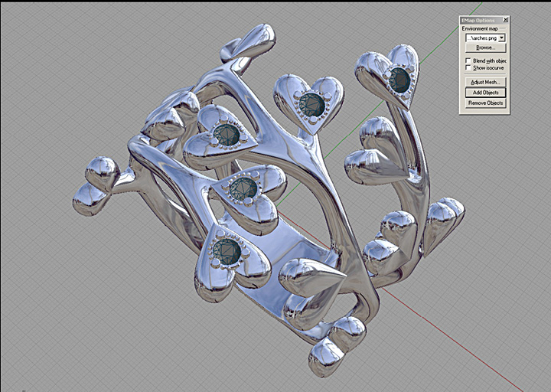Image resolution: width=551 pixels, height=392 pixels.
Task: Click the Remove Objects button
Action: pyautogui.click(x=485, y=103)
